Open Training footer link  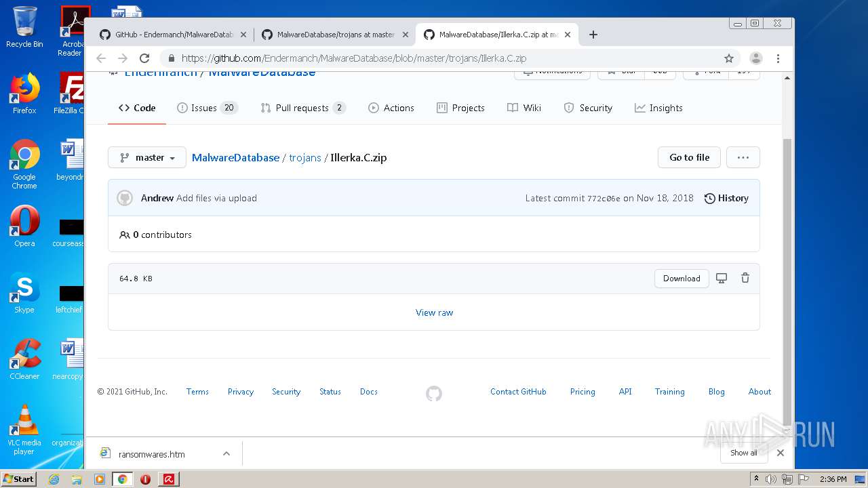pos(669,392)
